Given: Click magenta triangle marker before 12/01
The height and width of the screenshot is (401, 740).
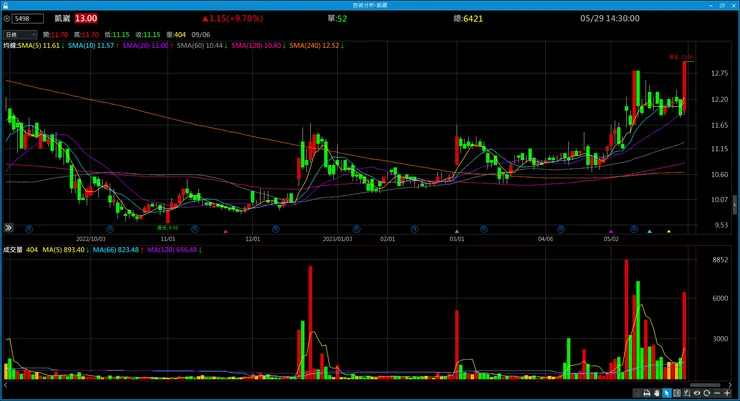Looking at the screenshot, I should 226,232.
